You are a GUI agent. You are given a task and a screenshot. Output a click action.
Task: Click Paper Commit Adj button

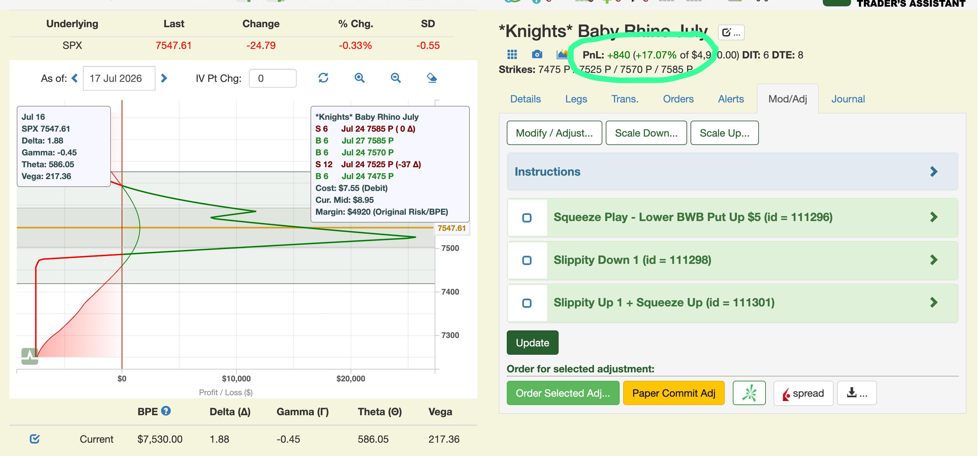tap(674, 393)
